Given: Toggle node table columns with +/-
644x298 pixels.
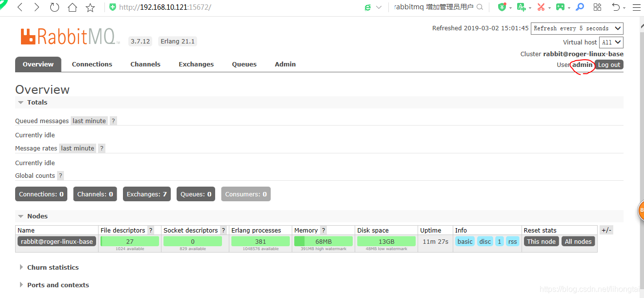Looking at the screenshot, I should click(606, 230).
